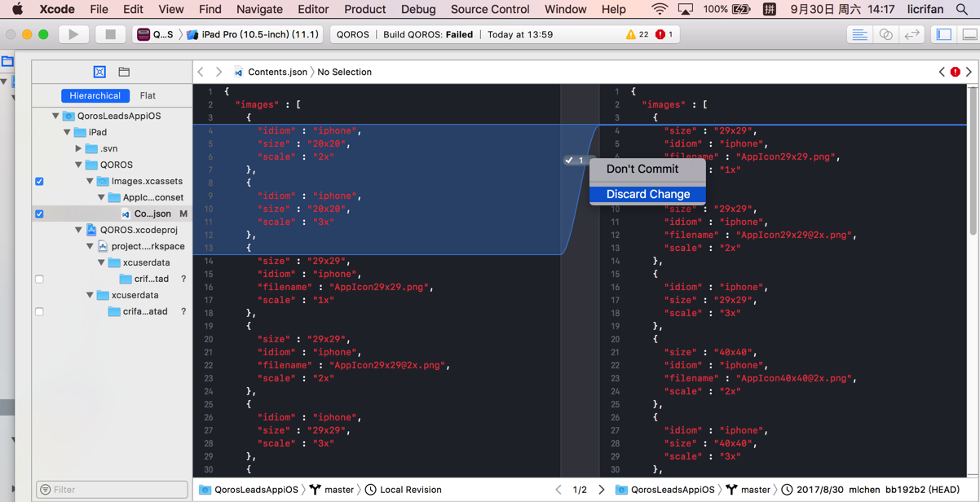
Task: Click the input method icon in menu bar
Action: pyautogui.click(x=769, y=9)
